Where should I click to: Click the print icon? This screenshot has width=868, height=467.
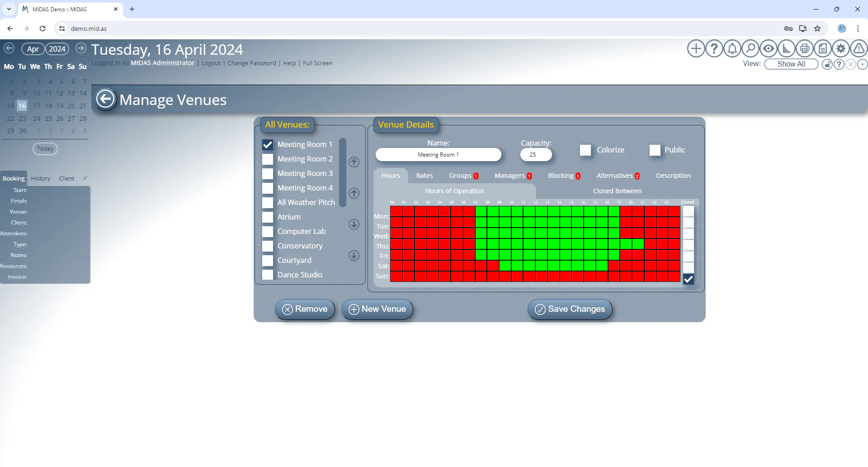805,48
